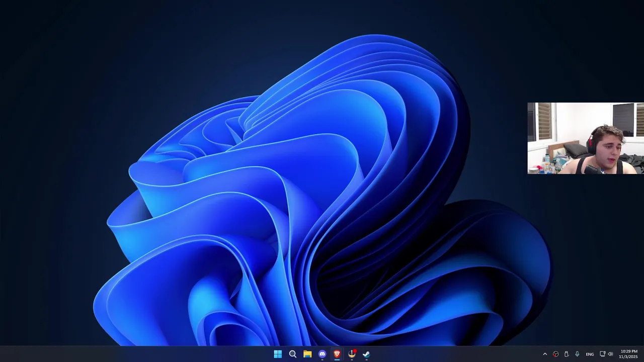Open the network status tray icon

tap(603, 354)
